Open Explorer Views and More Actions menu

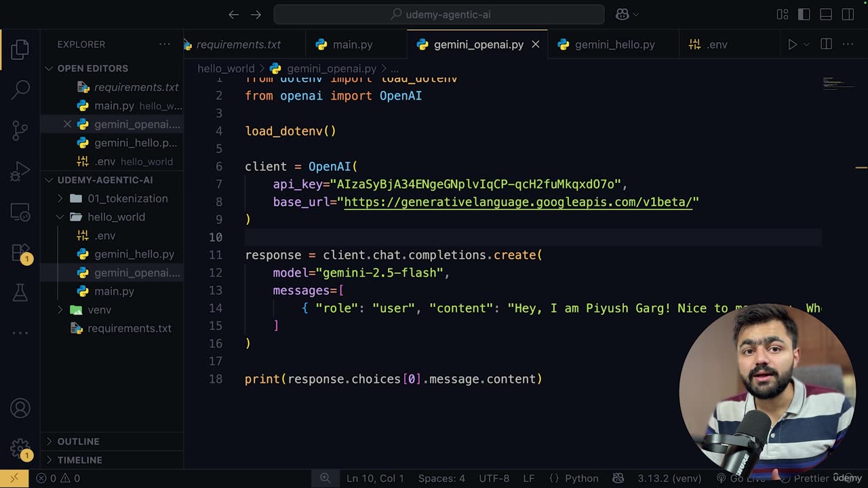pyautogui.click(x=165, y=44)
